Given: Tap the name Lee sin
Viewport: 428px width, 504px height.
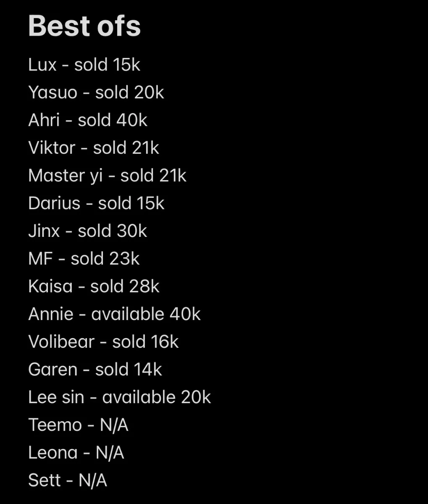Looking at the screenshot, I should (x=56, y=397).
